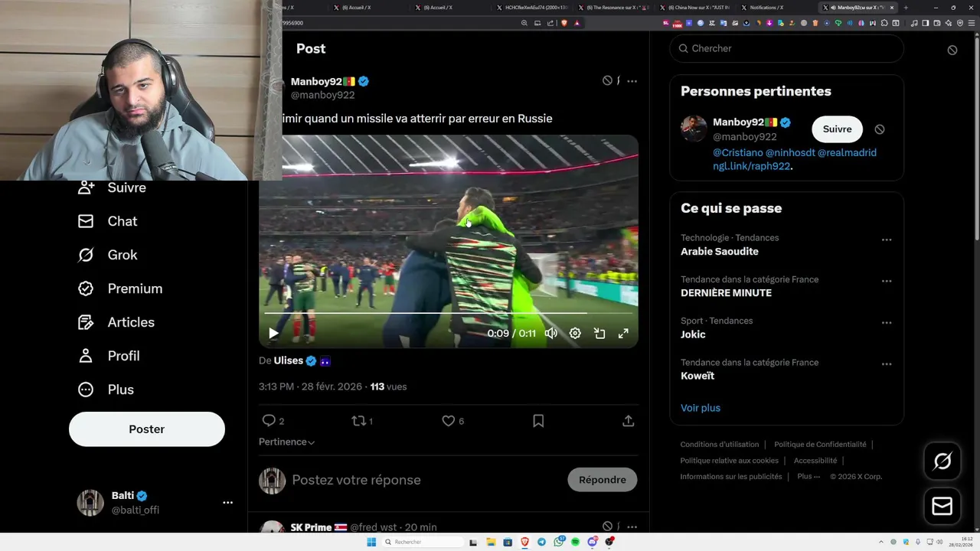Open Manboy92 profile name in post
Screen dimensions: 980x551
(316, 81)
